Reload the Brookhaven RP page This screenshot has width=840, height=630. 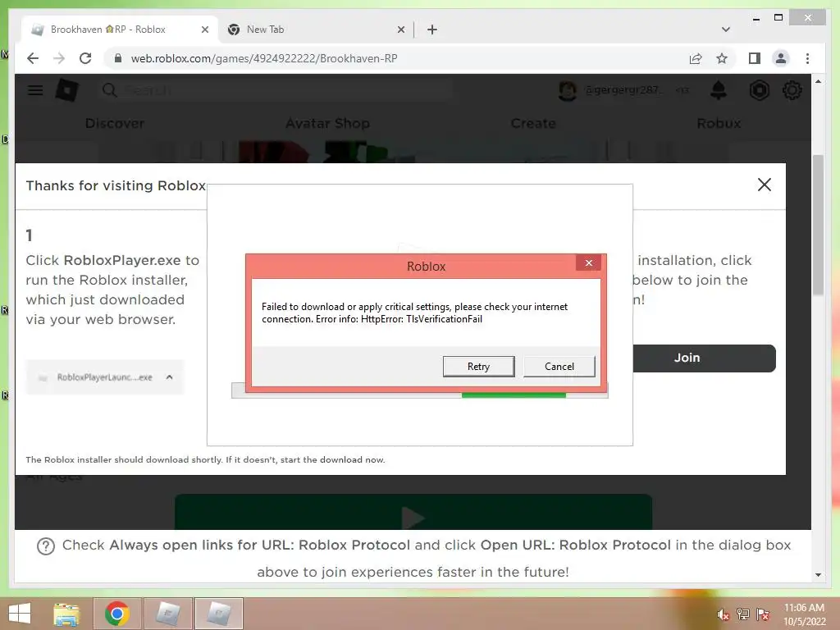(85, 58)
